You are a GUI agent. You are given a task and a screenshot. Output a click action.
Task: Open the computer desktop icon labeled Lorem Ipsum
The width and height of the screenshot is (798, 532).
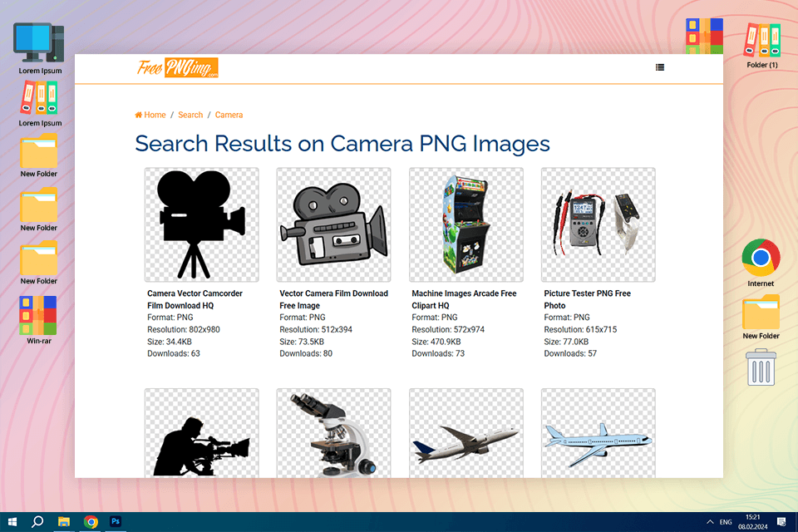point(40,48)
